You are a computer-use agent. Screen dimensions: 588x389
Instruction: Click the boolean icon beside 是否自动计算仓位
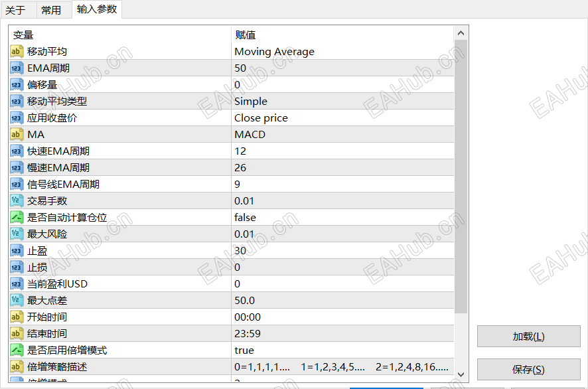17,218
